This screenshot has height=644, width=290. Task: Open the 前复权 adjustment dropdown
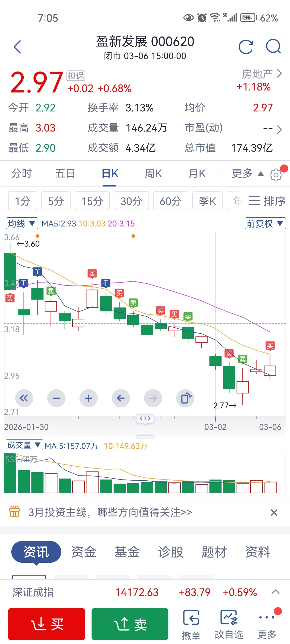coord(265,224)
